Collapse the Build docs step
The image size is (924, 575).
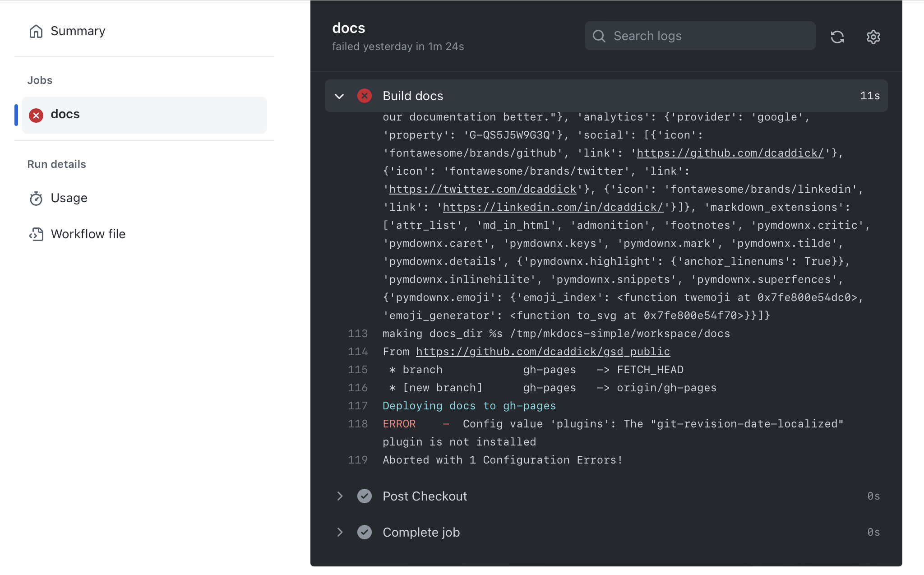pyautogui.click(x=339, y=96)
